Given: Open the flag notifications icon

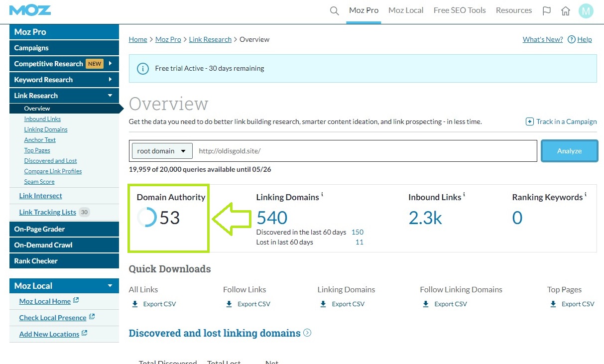Looking at the screenshot, I should (547, 11).
